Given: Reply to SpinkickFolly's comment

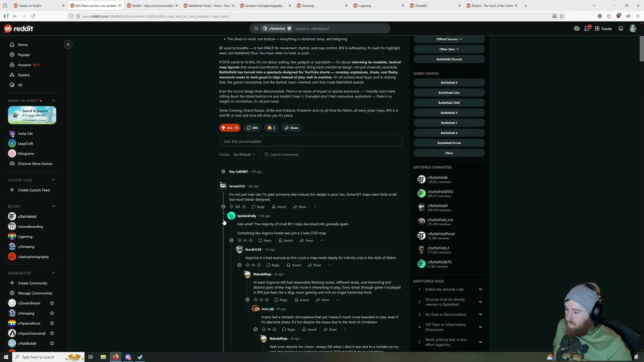Looking at the screenshot, I should pyautogui.click(x=265, y=240).
